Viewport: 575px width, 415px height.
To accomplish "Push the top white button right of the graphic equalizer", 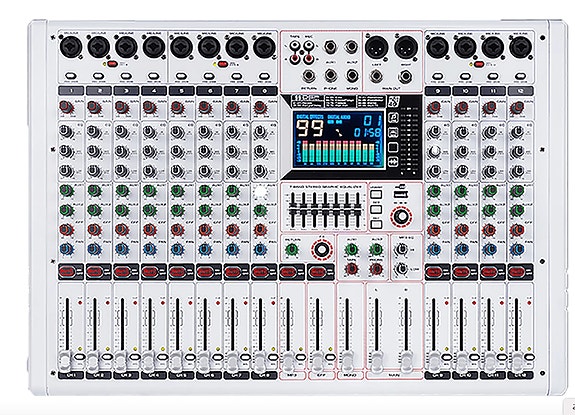I will [376, 194].
